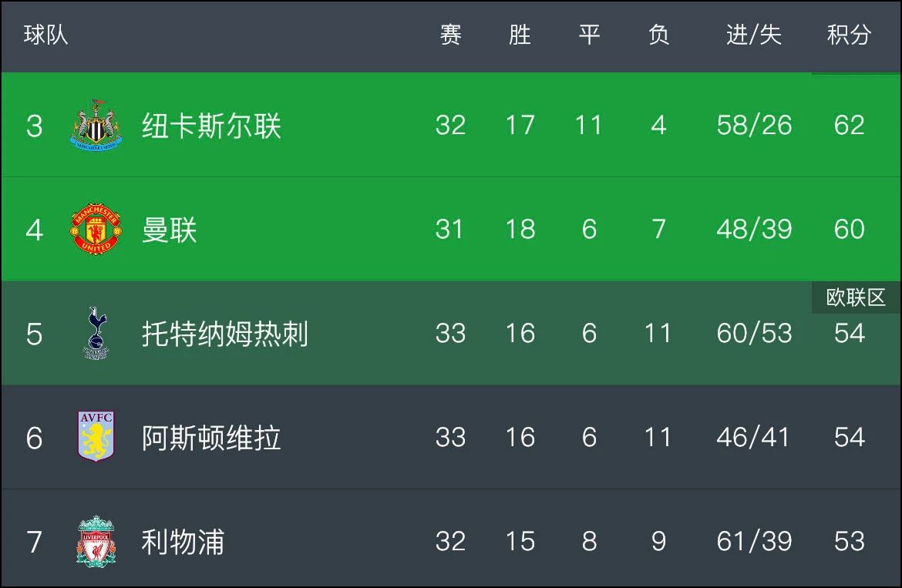Click the Liverpool club crest

[x=96, y=541]
